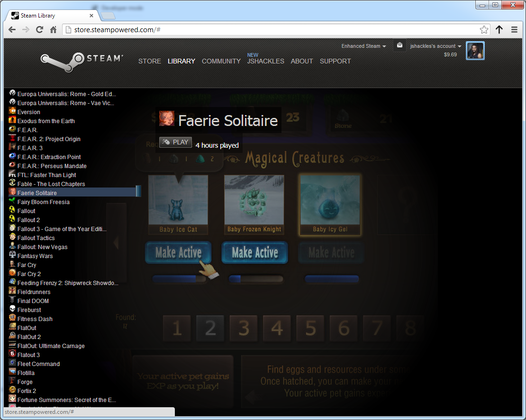Click the jshackles profile avatar

coord(475,51)
